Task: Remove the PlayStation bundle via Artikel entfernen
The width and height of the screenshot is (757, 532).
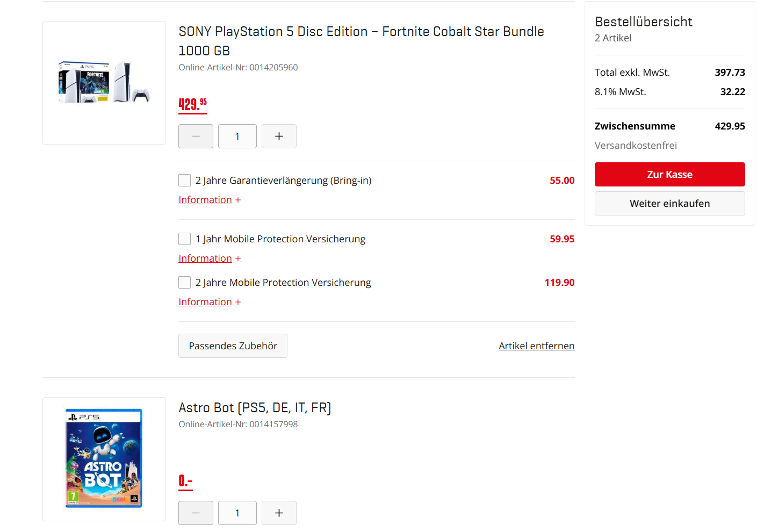Action: tap(536, 346)
